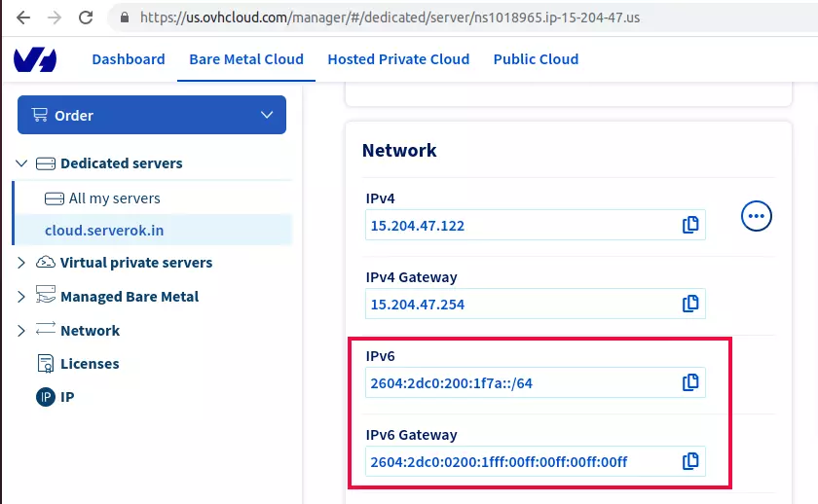Click the IPv4 address field

(x=536, y=225)
